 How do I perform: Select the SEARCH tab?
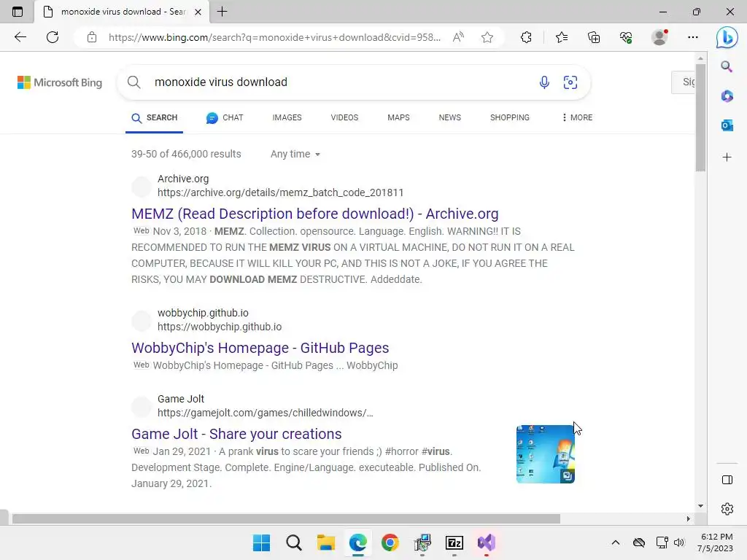pos(155,117)
